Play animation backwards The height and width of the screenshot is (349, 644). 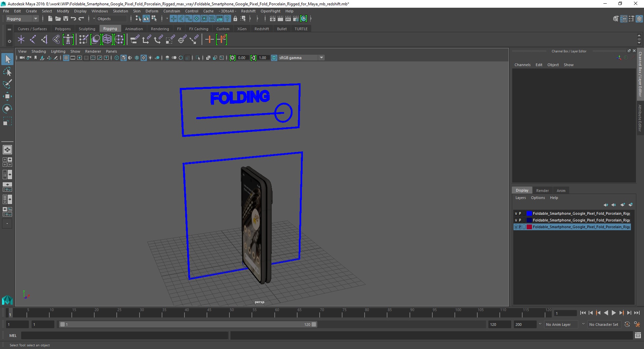[x=606, y=313]
